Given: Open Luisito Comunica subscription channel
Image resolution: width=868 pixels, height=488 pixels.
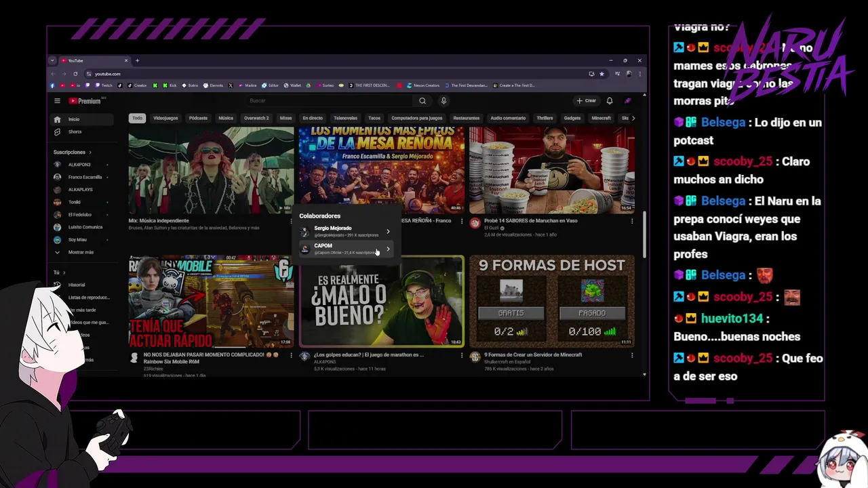Looking at the screenshot, I should coord(83,227).
